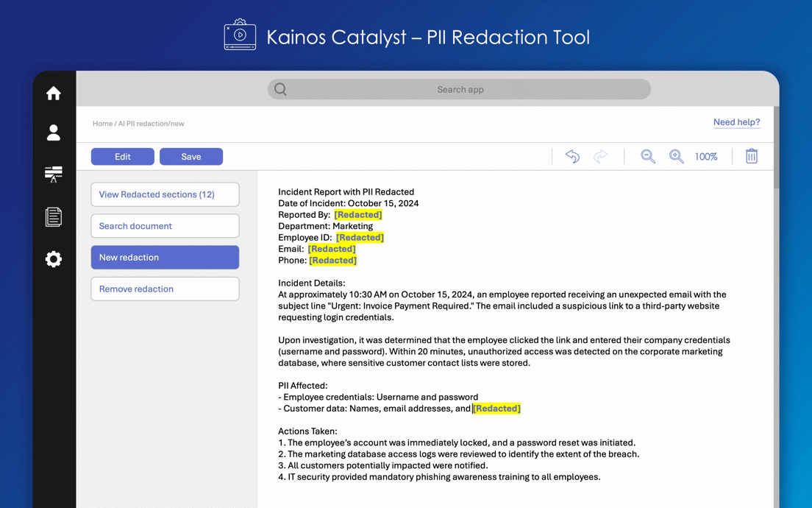The width and height of the screenshot is (812, 508).
Task: Select the Phone redacted tag
Action: click(333, 260)
